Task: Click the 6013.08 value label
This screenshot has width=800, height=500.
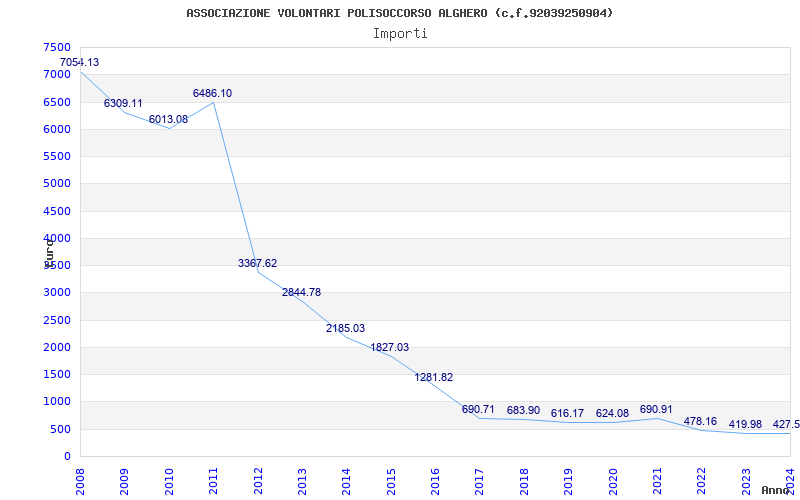Action: click(x=168, y=119)
